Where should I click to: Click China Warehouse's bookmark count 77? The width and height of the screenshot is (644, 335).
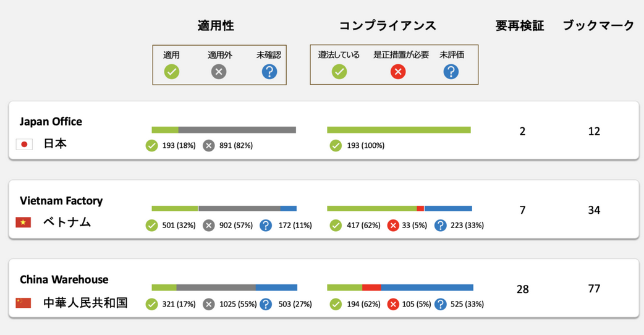click(x=594, y=289)
